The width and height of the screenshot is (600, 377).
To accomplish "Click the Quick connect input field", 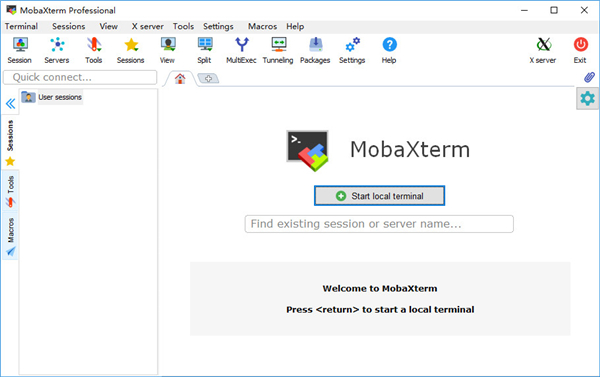I will pos(80,77).
